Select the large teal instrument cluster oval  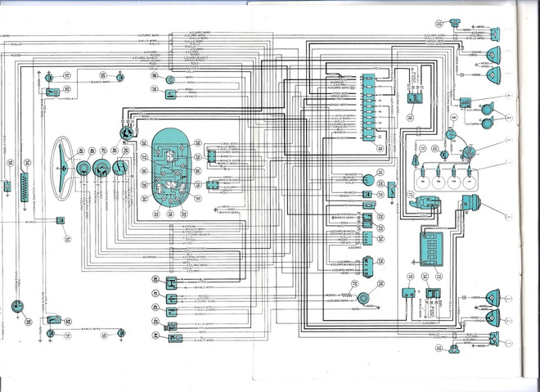point(170,168)
